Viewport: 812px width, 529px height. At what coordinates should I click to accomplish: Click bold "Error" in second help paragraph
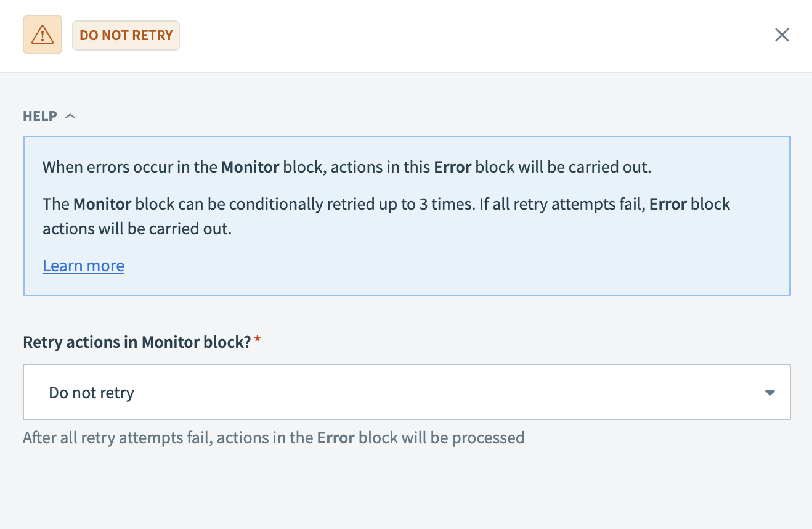[668, 204]
